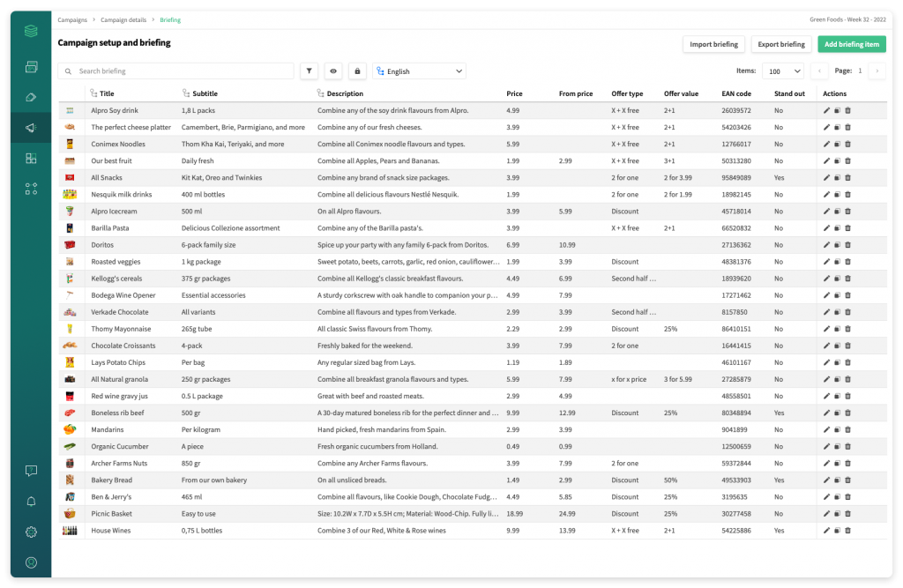
Task: Edit the House Wines row
Action: coord(826,531)
